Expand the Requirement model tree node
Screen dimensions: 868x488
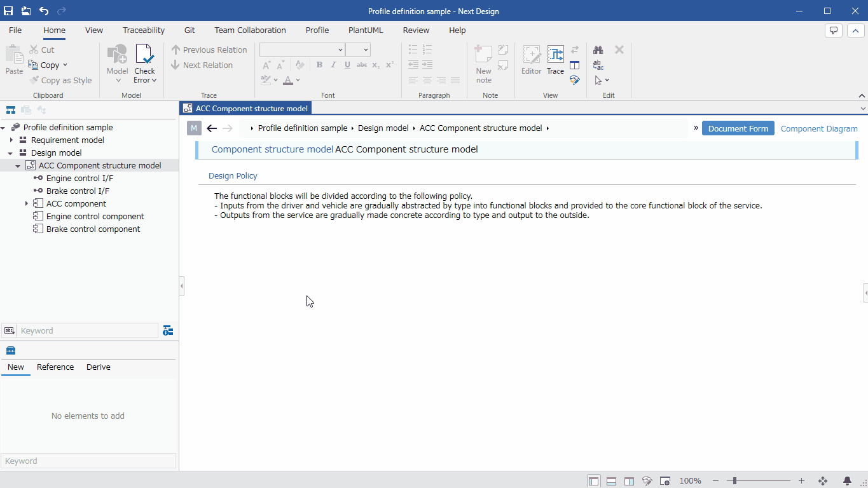click(x=11, y=140)
